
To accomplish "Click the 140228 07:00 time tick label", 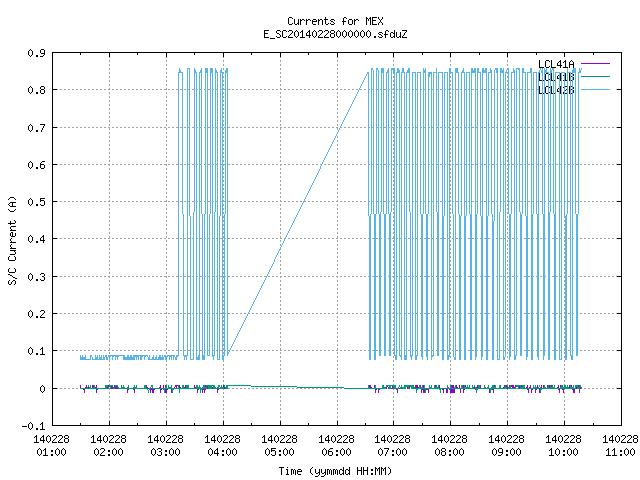I will (x=393, y=446).
